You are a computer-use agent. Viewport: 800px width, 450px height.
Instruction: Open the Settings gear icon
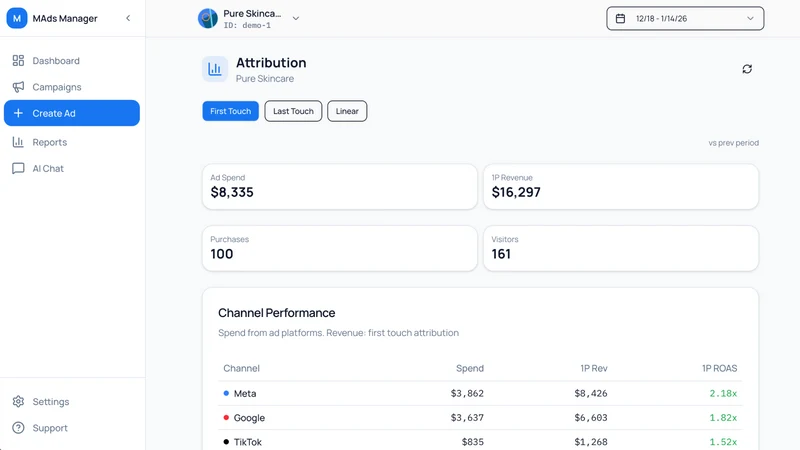pyautogui.click(x=18, y=402)
